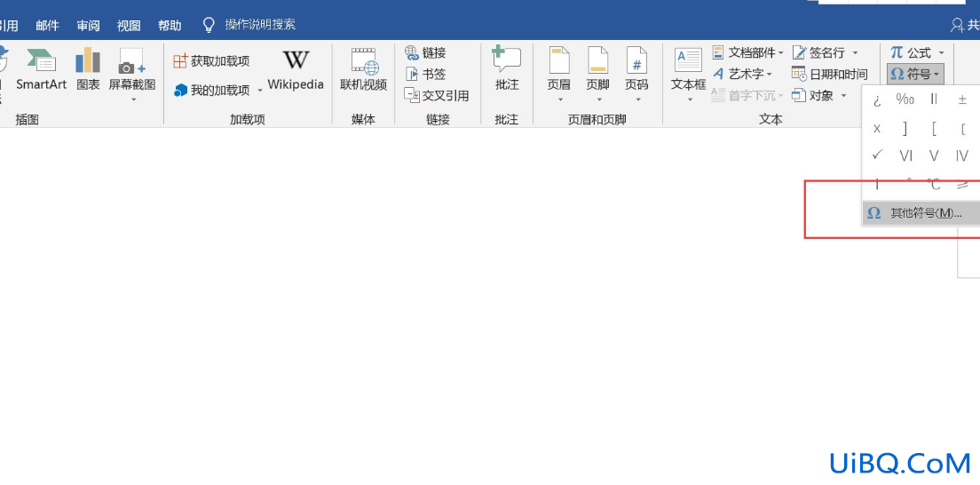980x485 pixels.
Task: Open My Add-ins (我的加载项)
Action: (x=212, y=90)
